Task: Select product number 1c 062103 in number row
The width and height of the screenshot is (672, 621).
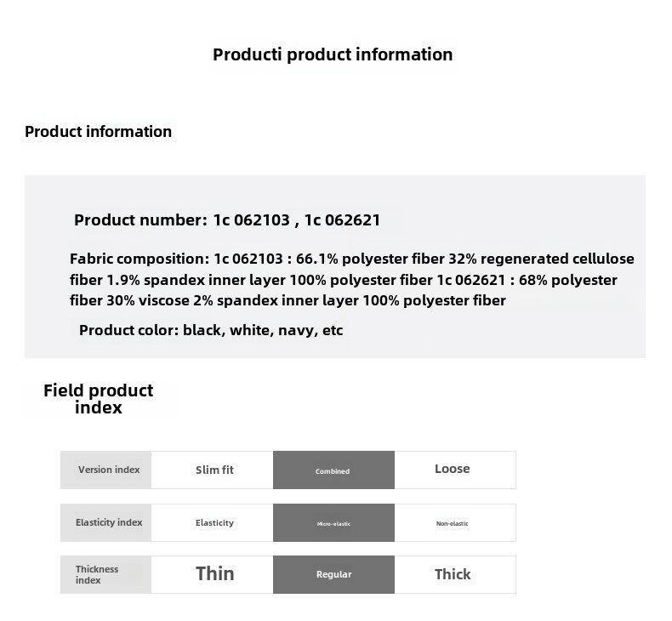Action: [x=250, y=220]
